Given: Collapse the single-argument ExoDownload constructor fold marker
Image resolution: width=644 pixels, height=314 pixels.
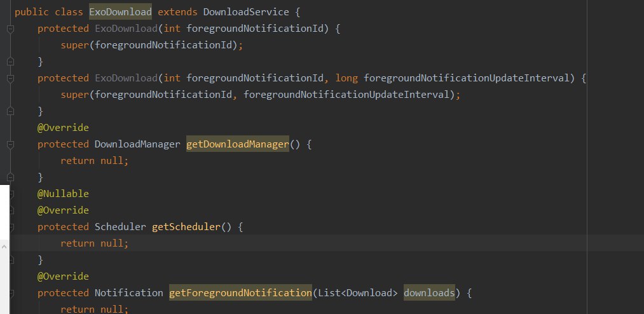Looking at the screenshot, I should [11, 29].
